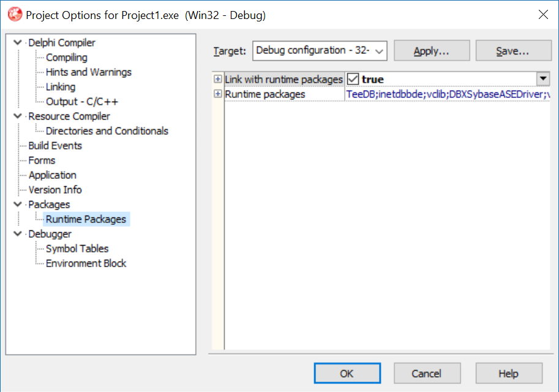The width and height of the screenshot is (559, 392).
Task: Open the Application options page
Action: point(53,175)
